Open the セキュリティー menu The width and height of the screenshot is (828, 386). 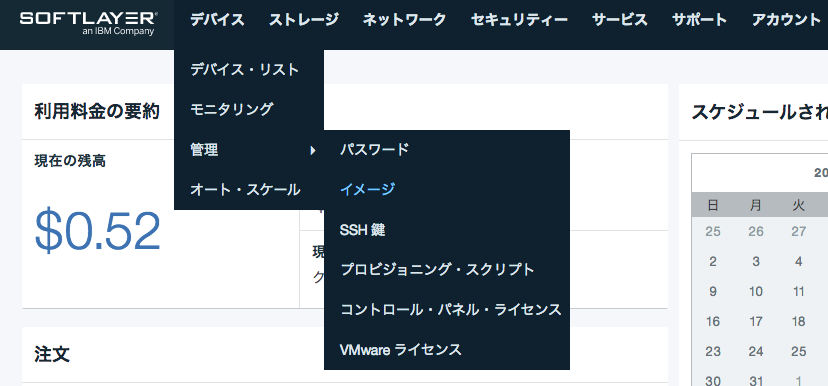(x=519, y=20)
